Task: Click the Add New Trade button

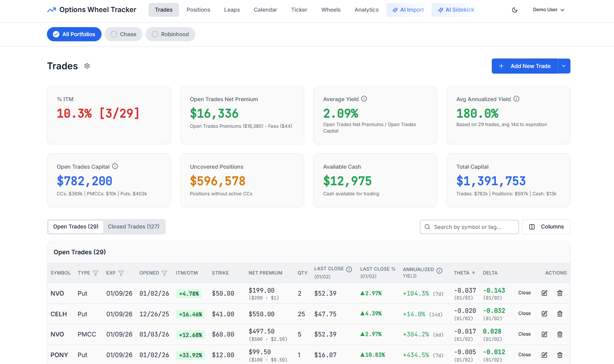Action: tap(525, 66)
